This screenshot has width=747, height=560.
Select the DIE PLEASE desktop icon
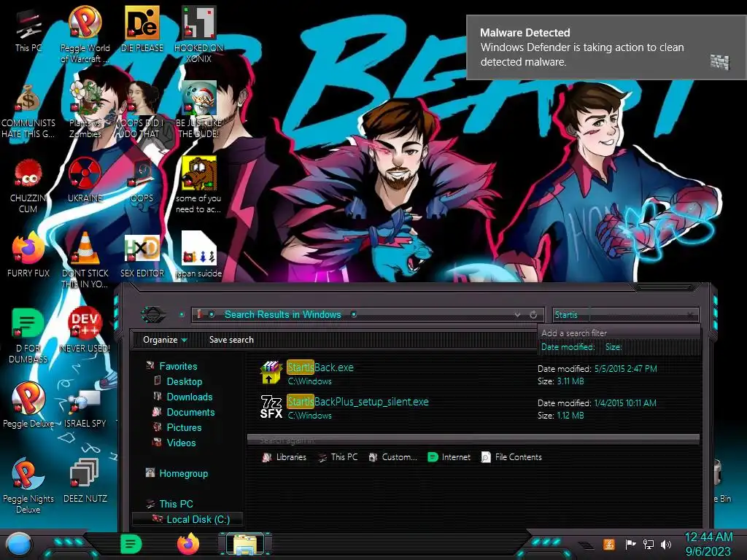click(142, 29)
